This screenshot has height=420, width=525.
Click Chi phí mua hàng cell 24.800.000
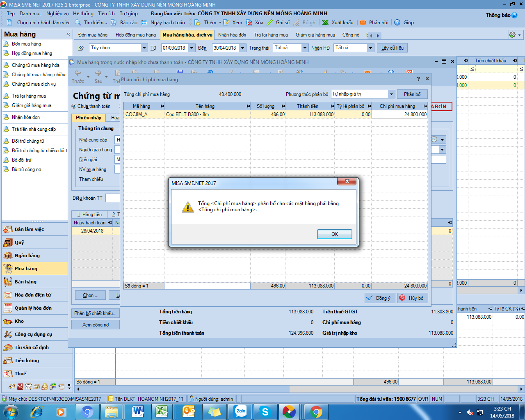(399, 114)
